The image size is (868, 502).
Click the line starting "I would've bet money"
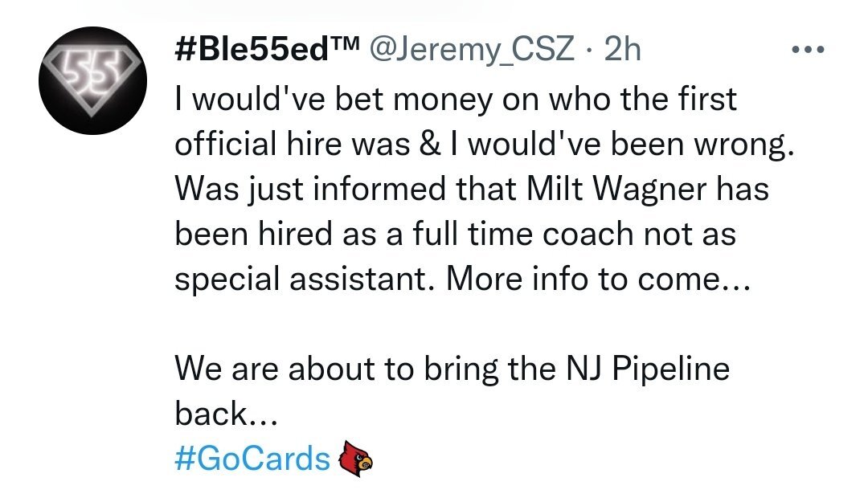[x=456, y=100]
